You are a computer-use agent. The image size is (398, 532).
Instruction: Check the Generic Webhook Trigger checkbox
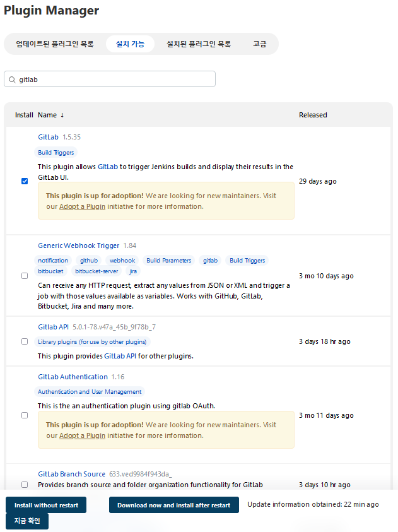[x=25, y=276]
